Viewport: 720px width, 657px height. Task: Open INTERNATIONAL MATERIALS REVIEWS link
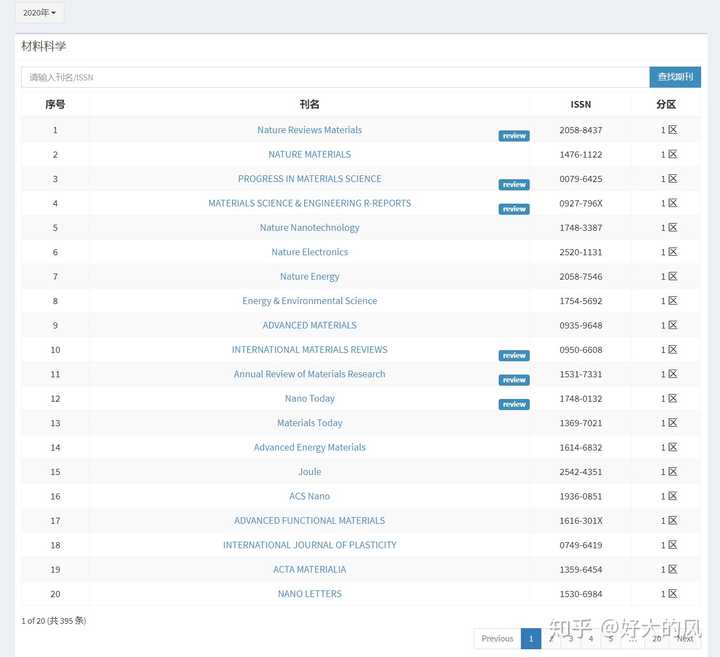tap(309, 349)
